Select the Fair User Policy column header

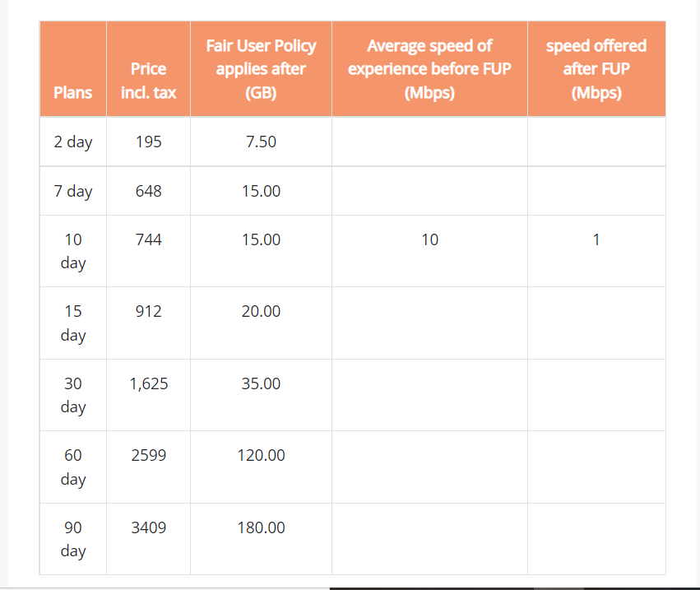tap(261, 69)
